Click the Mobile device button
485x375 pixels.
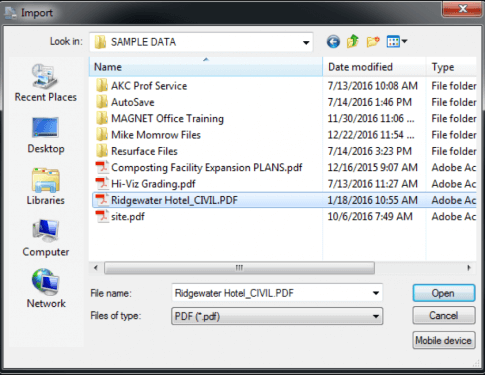444,340
